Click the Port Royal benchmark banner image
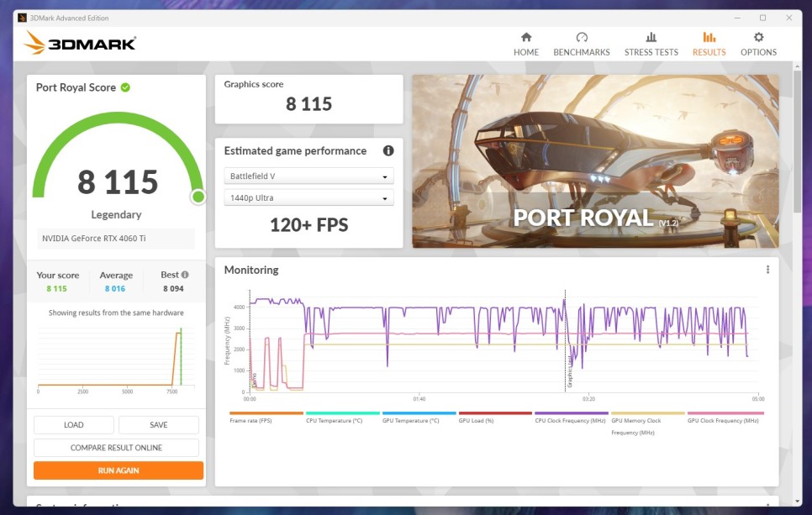Viewport: 812px width, 515px height. [595, 161]
